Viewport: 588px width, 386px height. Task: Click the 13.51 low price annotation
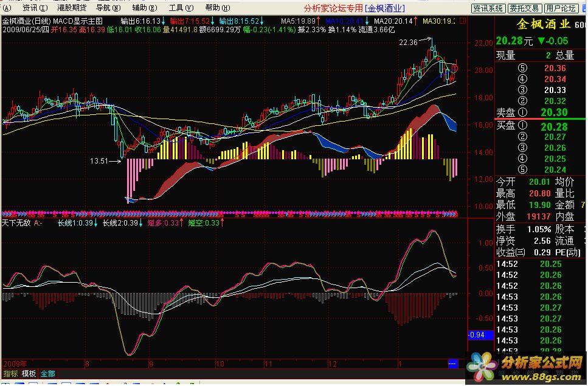(x=99, y=160)
